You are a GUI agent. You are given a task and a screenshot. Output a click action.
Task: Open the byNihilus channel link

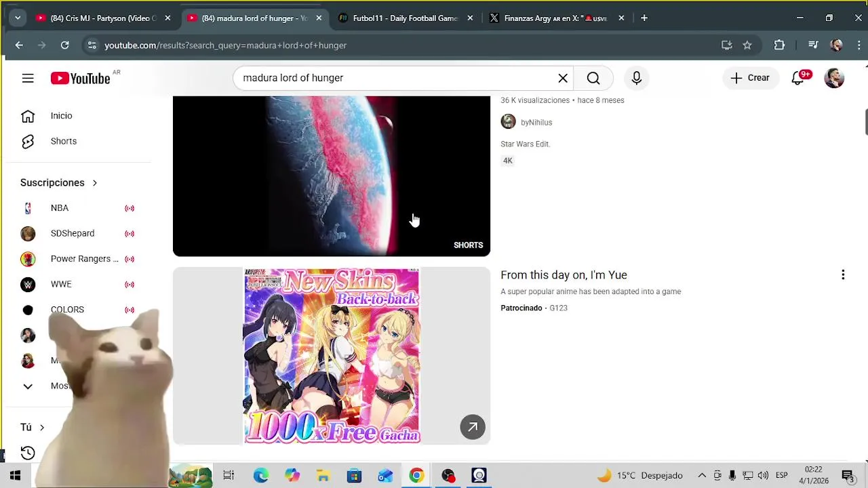(x=536, y=123)
